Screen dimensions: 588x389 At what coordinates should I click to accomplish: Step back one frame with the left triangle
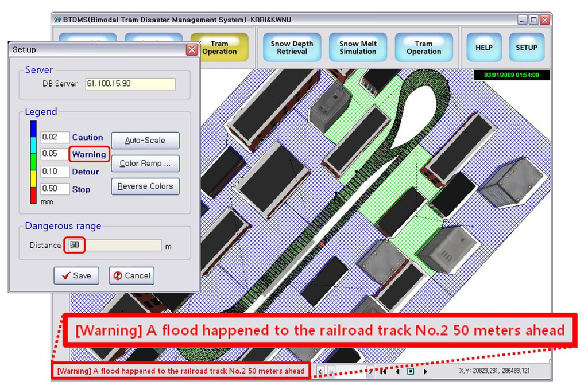397,371
